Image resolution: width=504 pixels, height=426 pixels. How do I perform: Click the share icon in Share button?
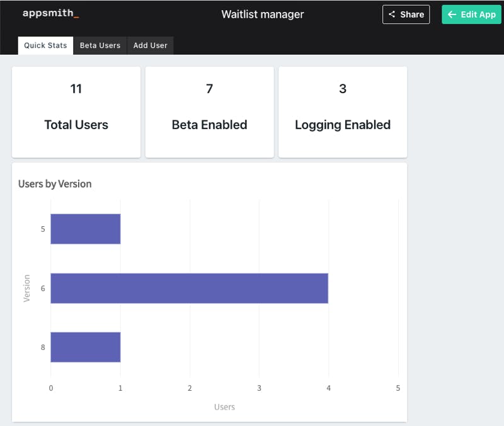tap(392, 14)
